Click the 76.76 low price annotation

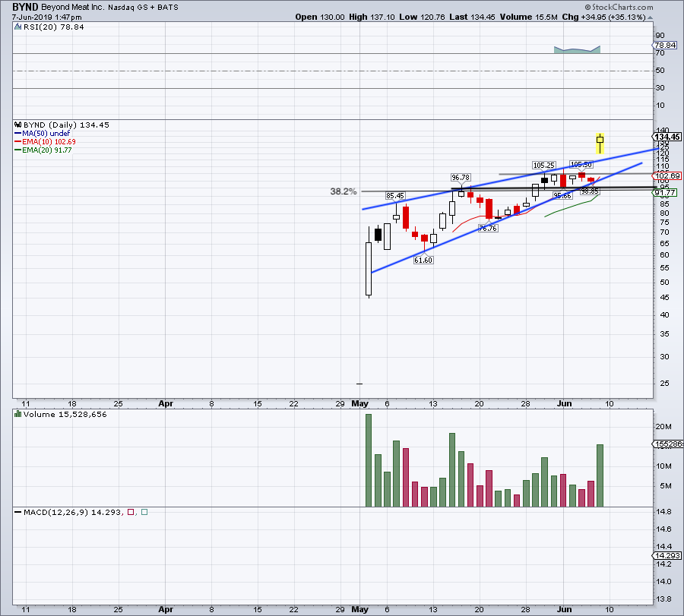[x=488, y=228]
